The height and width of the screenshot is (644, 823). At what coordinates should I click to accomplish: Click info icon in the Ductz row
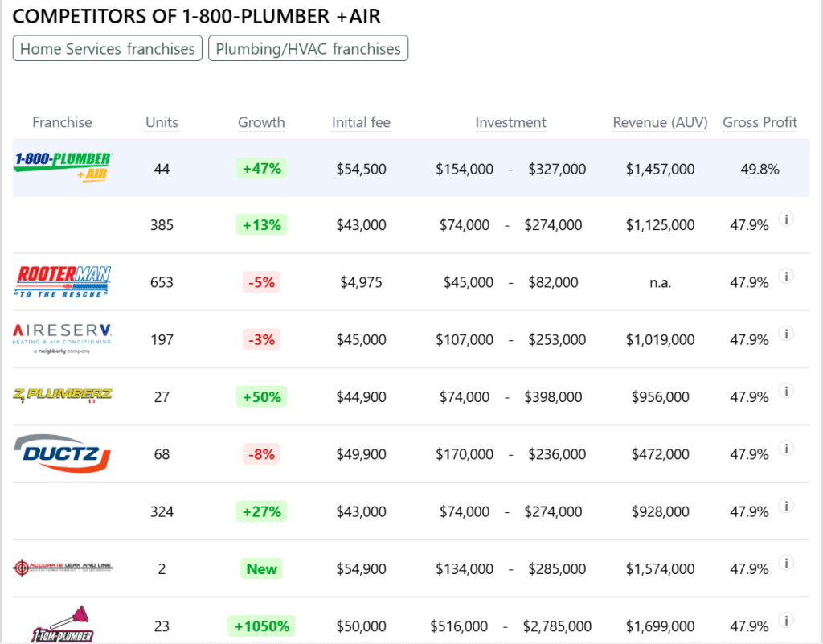click(786, 449)
